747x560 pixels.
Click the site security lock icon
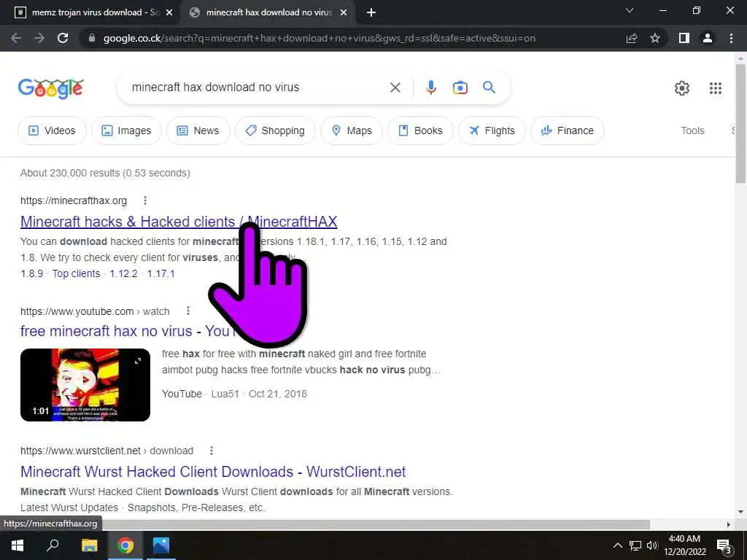pyautogui.click(x=92, y=38)
